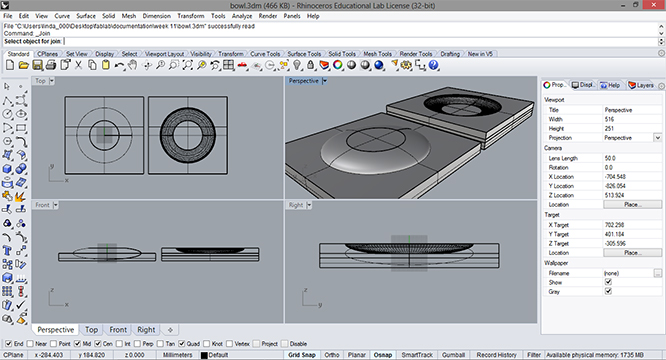Viewport: 666px width, 360px height.
Task: Undo the last action
Action: click(119, 65)
